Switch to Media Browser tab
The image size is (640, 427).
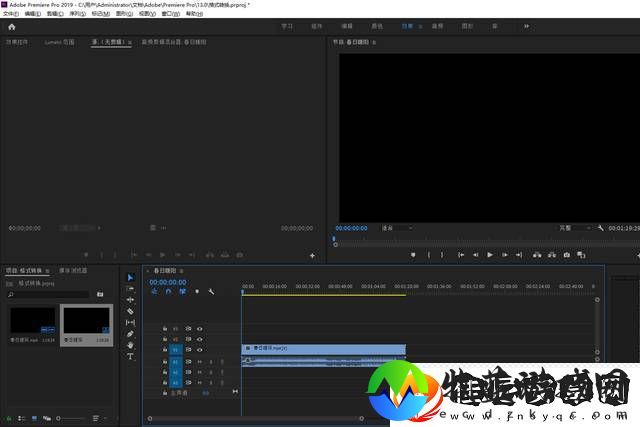point(73,271)
